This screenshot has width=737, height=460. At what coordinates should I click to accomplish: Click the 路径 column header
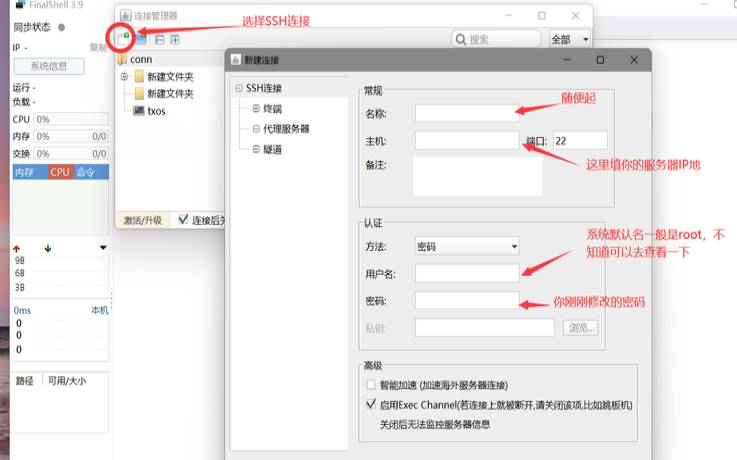click(x=24, y=381)
